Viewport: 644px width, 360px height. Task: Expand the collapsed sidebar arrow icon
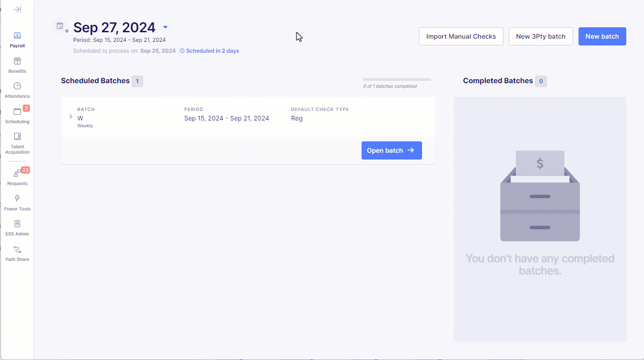coord(17,10)
